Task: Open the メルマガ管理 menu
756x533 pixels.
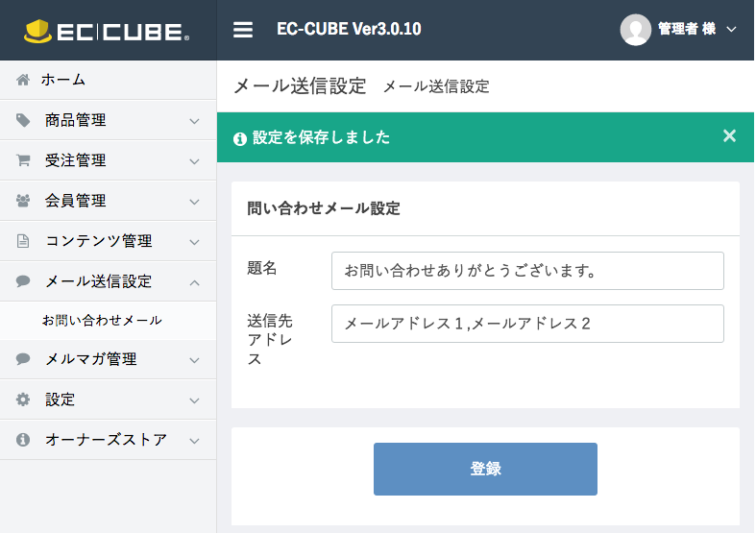Action: 91,359
